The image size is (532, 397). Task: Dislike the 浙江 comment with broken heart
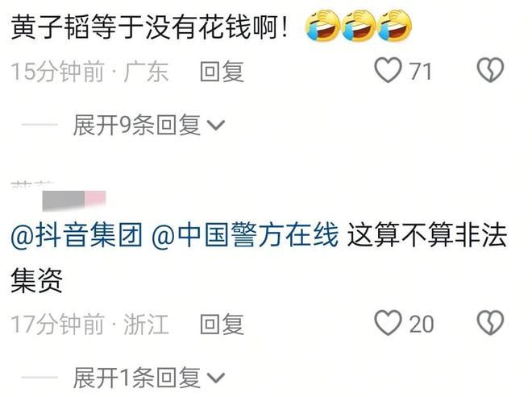tap(490, 323)
